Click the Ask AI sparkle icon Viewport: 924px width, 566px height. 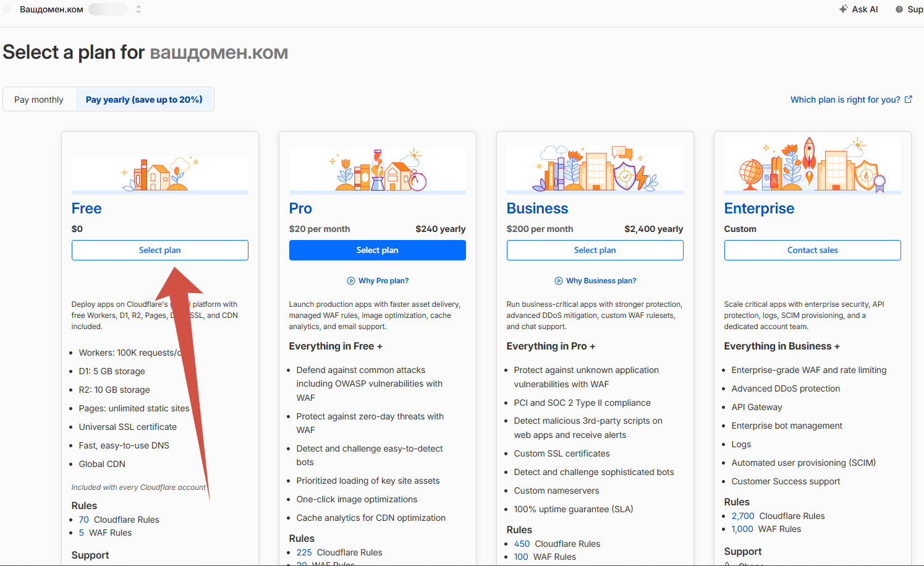tap(843, 9)
